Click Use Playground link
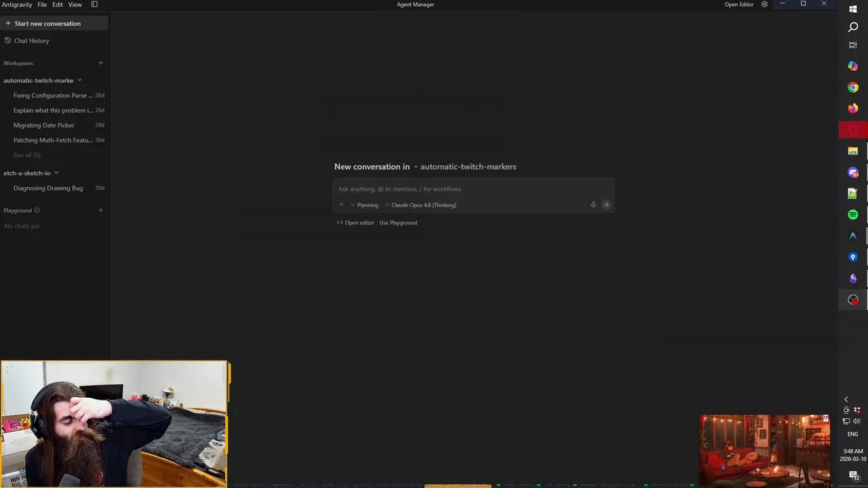This screenshot has width=868, height=488. pyautogui.click(x=398, y=222)
